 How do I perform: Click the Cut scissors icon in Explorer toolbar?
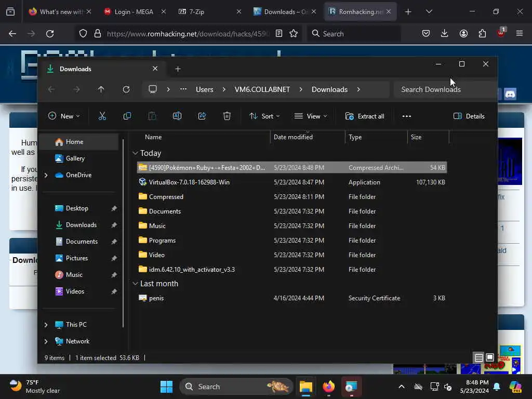click(102, 116)
